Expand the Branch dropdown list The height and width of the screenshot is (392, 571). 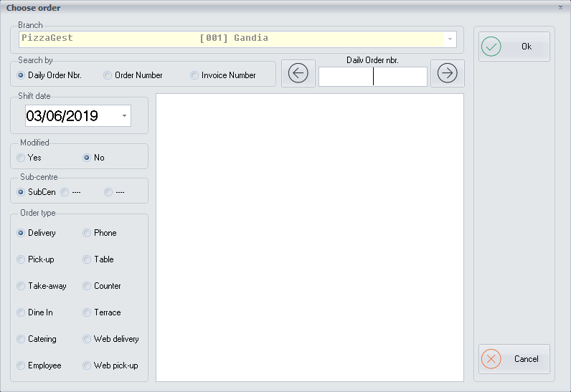[450, 39]
